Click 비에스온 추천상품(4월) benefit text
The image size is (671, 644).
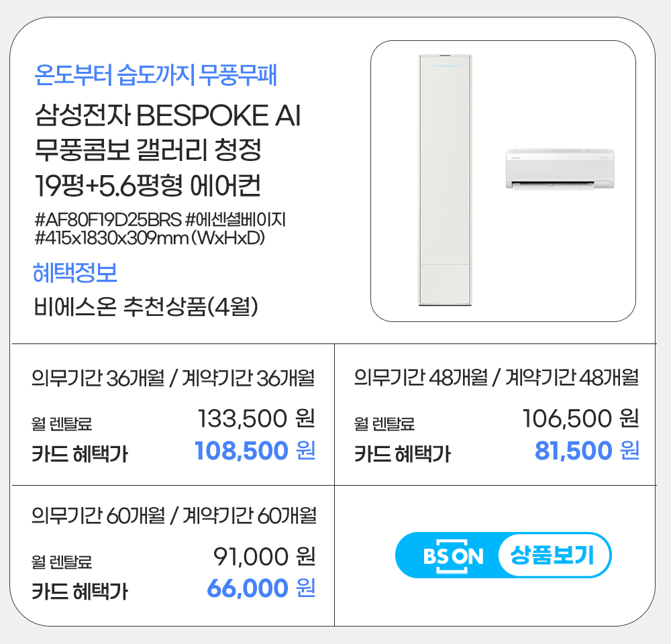(x=147, y=307)
